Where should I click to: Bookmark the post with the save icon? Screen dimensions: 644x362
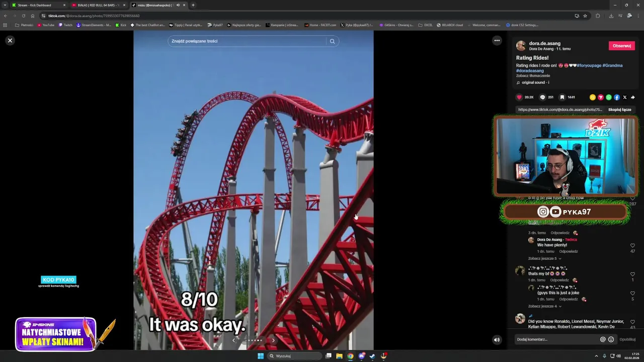(562, 97)
